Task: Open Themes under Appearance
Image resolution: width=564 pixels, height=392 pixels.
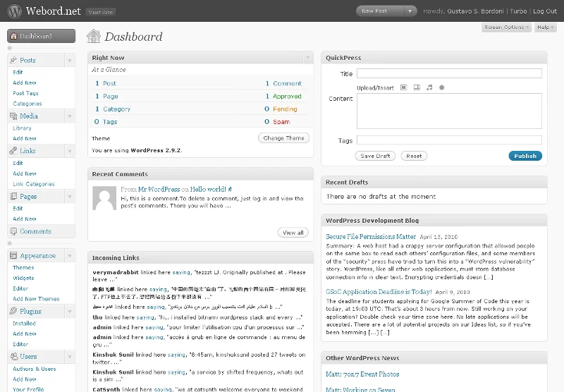Action: (23, 268)
